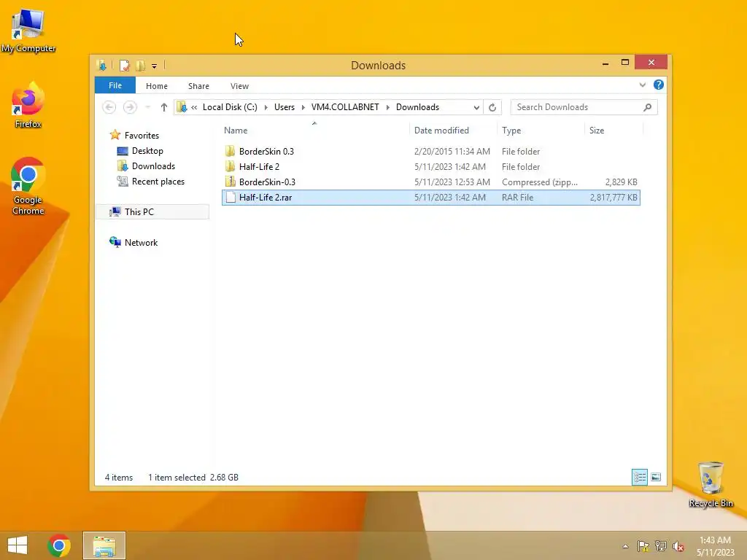This screenshot has width=747, height=560.
Task: Click the 2,829 KB size cell
Action: coord(622,182)
